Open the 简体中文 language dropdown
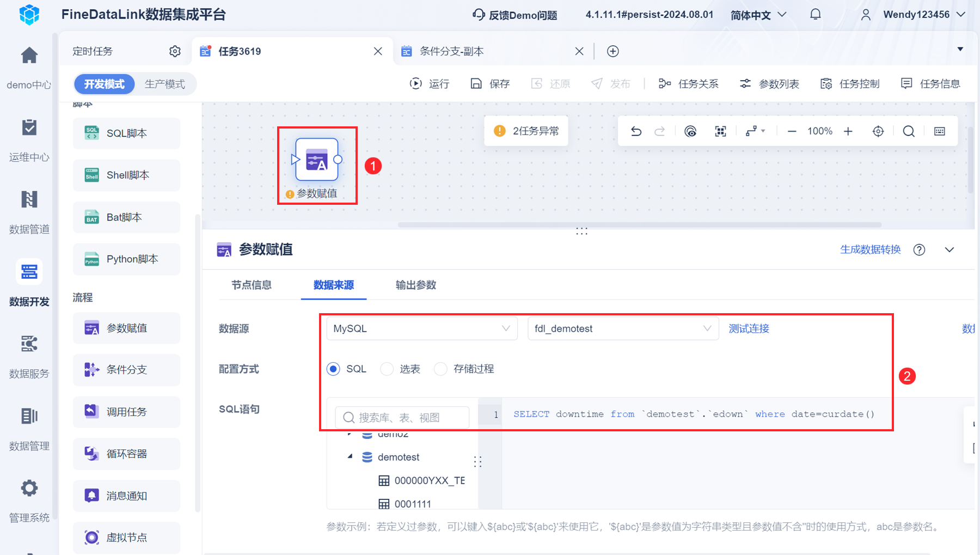This screenshot has width=980, height=555. (758, 15)
